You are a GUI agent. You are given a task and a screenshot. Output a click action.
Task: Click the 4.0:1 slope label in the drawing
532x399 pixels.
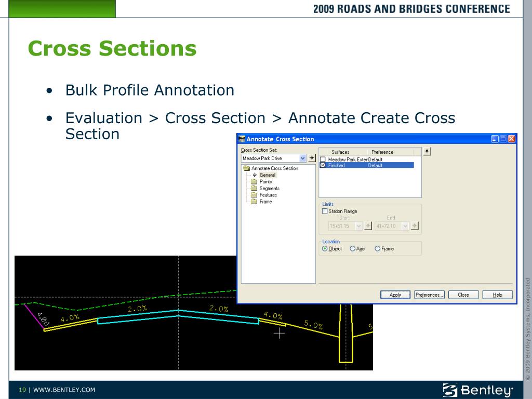click(x=43, y=319)
